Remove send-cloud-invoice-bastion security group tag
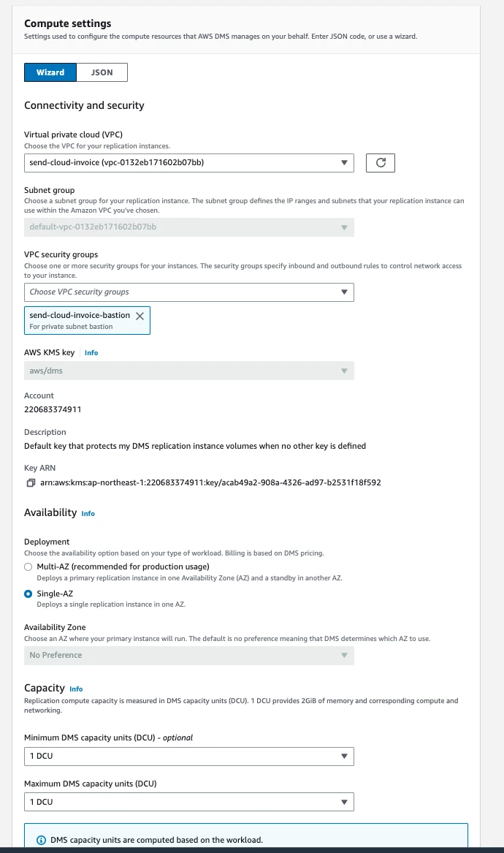The width and height of the screenshot is (504, 853). (x=140, y=316)
